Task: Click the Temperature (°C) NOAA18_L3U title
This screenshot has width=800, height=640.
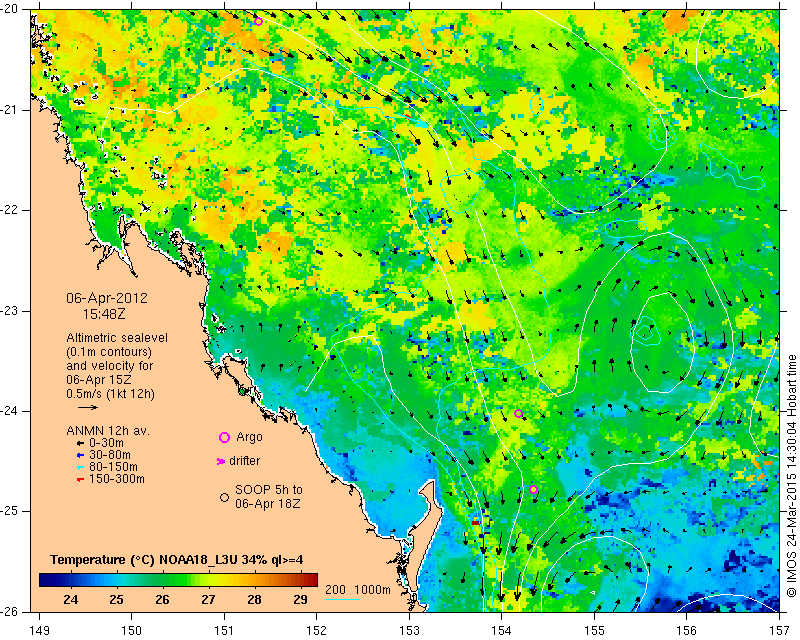Action: [x=177, y=560]
